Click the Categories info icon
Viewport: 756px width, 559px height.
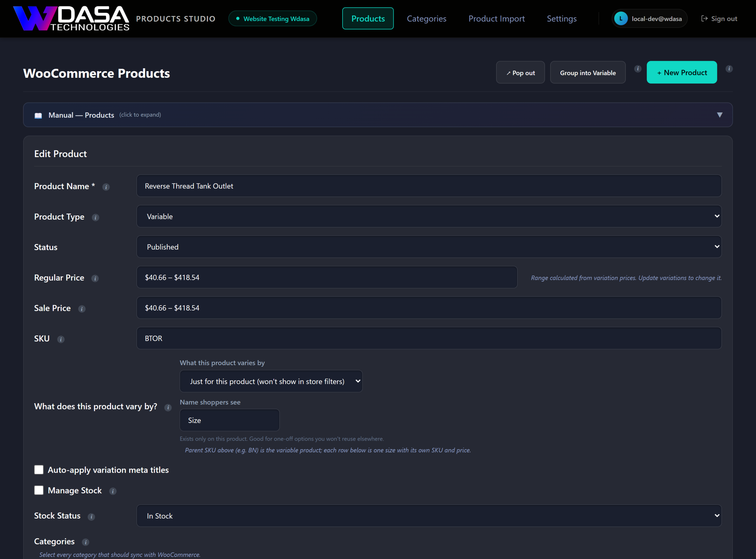coord(86,542)
